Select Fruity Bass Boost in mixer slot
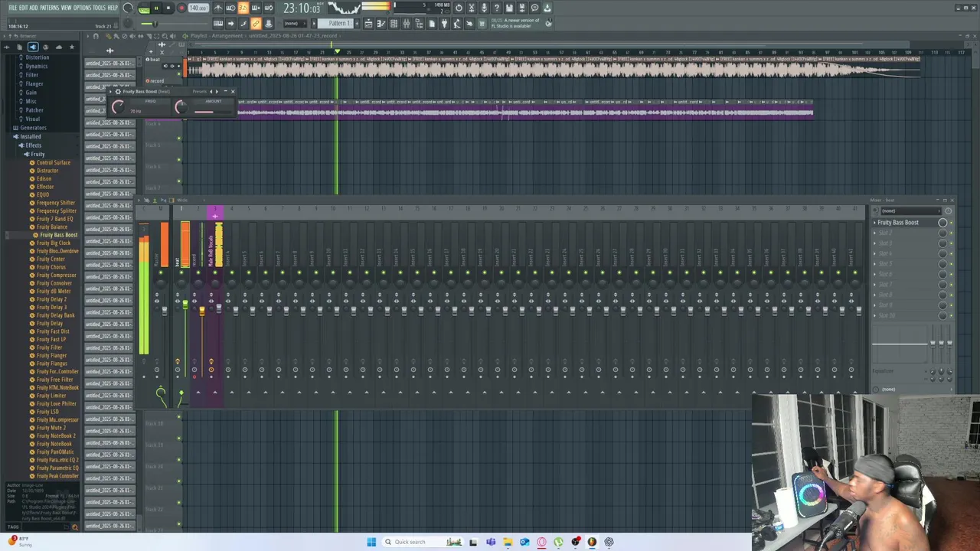This screenshot has height=551, width=980. 898,223
